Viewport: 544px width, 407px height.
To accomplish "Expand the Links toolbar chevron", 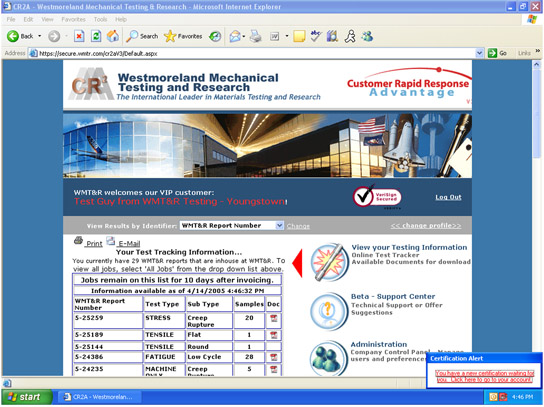I will tap(538, 51).
